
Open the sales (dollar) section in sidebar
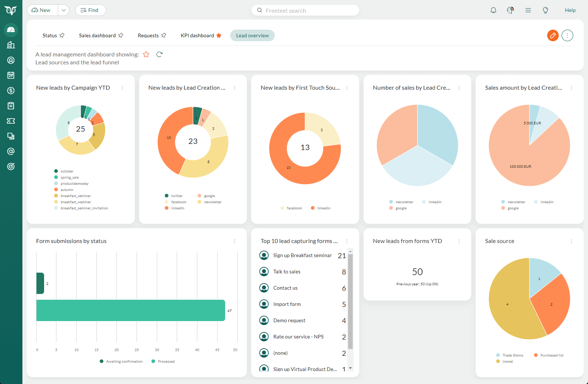tap(10, 91)
